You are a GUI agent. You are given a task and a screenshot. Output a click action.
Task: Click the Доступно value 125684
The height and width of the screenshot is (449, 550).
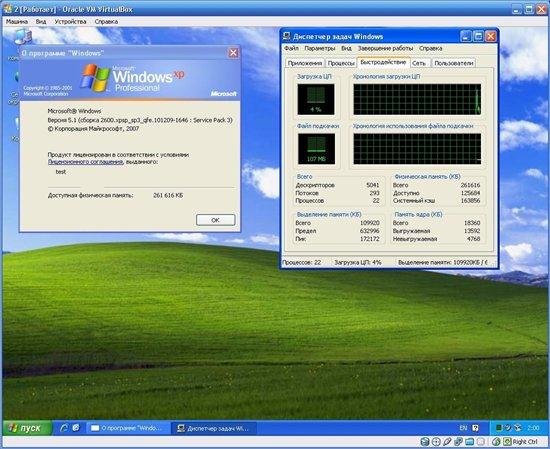470,193
